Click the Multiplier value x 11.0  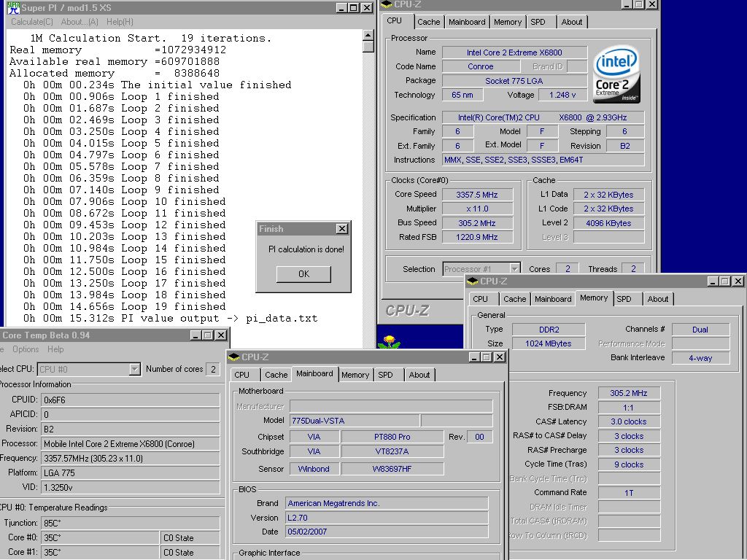click(477, 209)
